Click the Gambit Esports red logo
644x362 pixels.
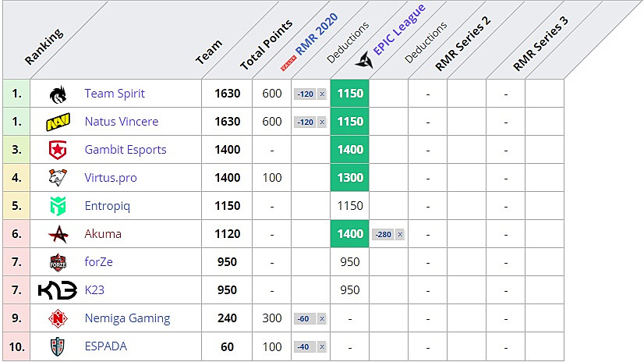tap(58, 150)
